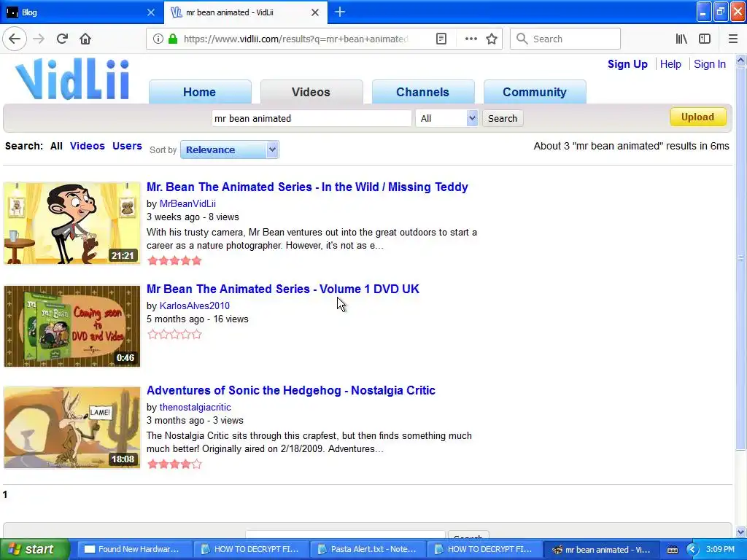Open Sonic Nostalgia Critic video thumbnail
Screen dimensions: 747x560
click(72, 427)
